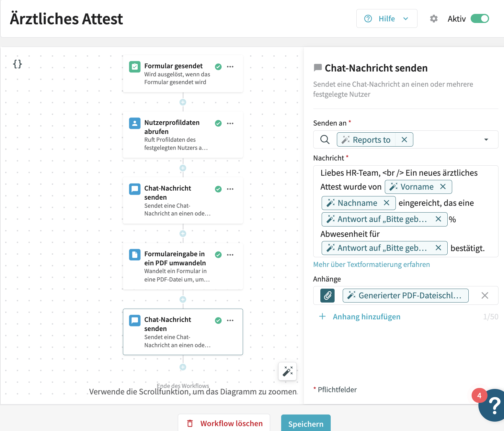Click the settings gear icon
Image resolution: width=504 pixels, height=431 pixels.
pyautogui.click(x=434, y=19)
